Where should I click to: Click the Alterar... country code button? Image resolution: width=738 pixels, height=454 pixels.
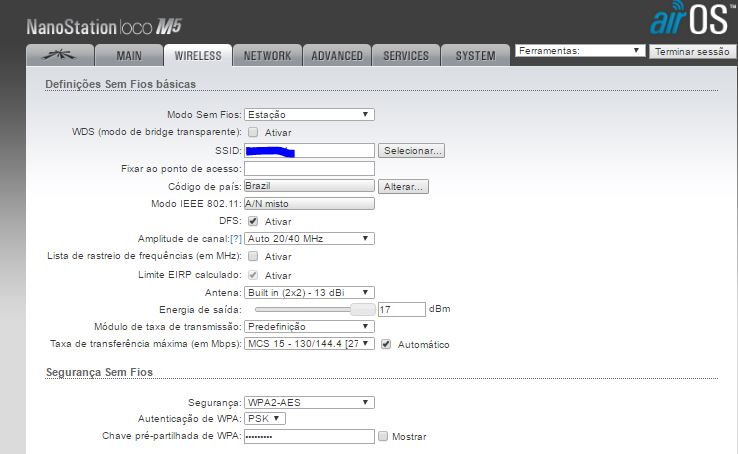tap(403, 186)
